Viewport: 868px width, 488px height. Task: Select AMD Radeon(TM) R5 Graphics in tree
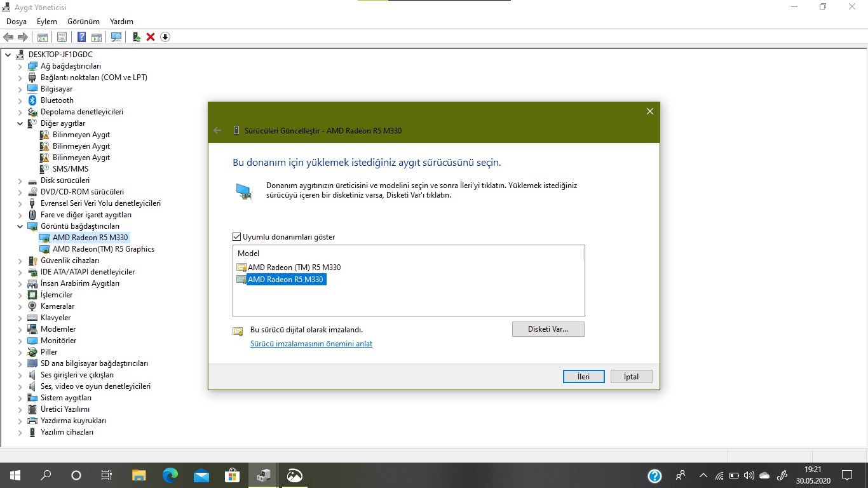point(104,249)
